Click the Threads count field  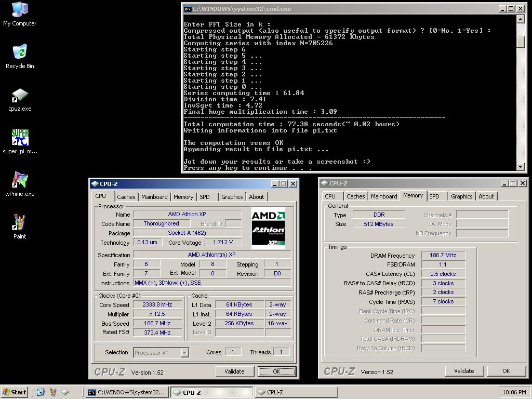point(281,352)
